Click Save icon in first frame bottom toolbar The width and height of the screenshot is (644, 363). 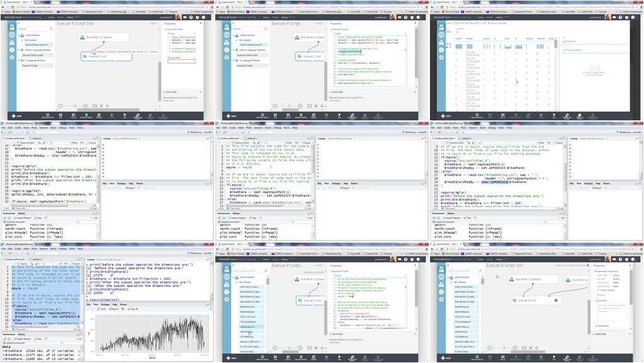(60, 115)
